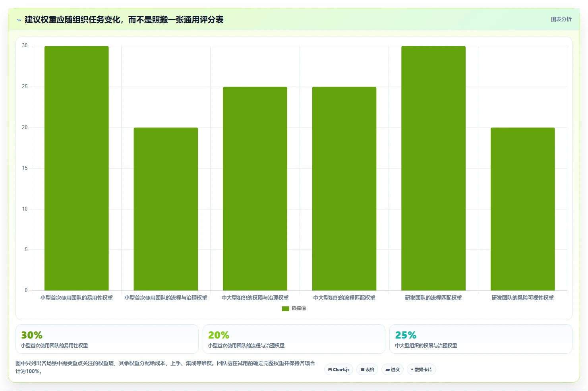Click the star icon in 数据卡片 tag

[x=412, y=370]
